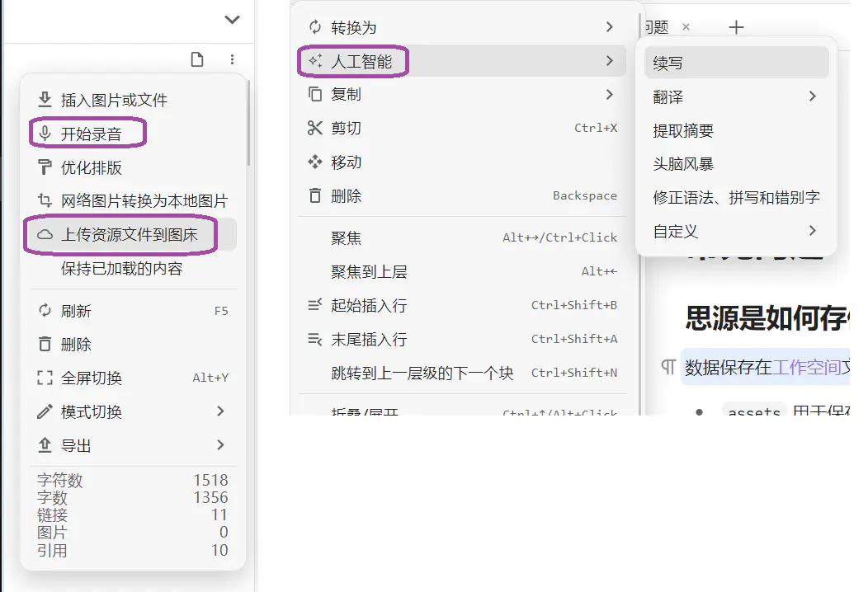
Task: Expand the 导出 submenu arrow
Action: tap(220, 445)
